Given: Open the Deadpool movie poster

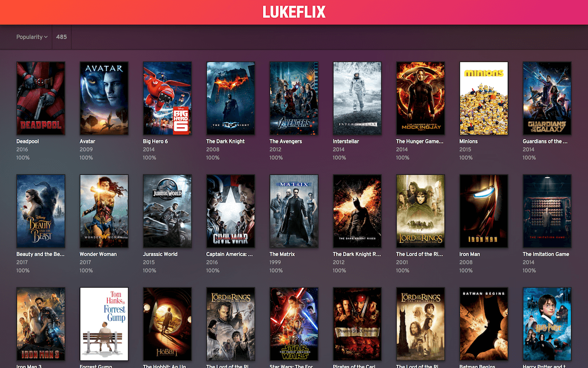Looking at the screenshot, I should pos(40,98).
